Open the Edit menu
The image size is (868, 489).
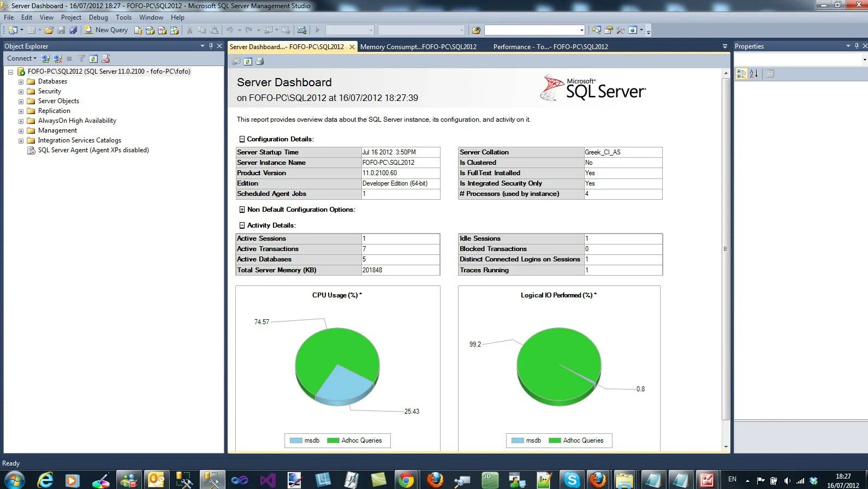click(x=27, y=17)
